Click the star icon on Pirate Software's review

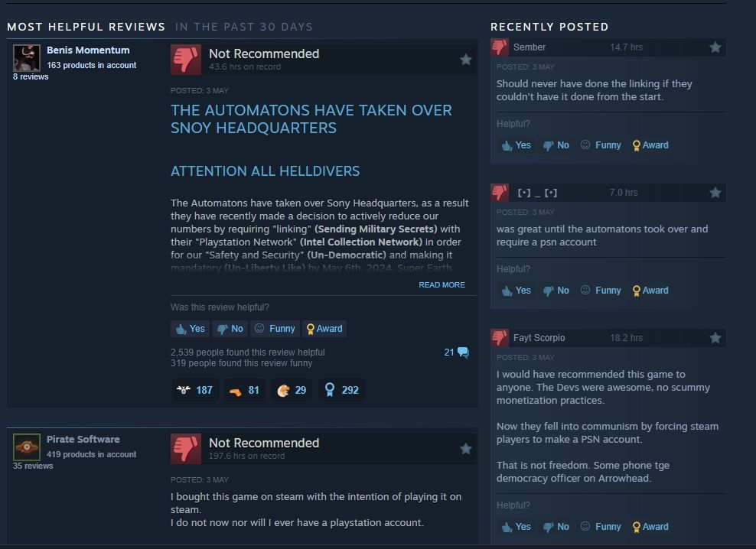(x=465, y=449)
